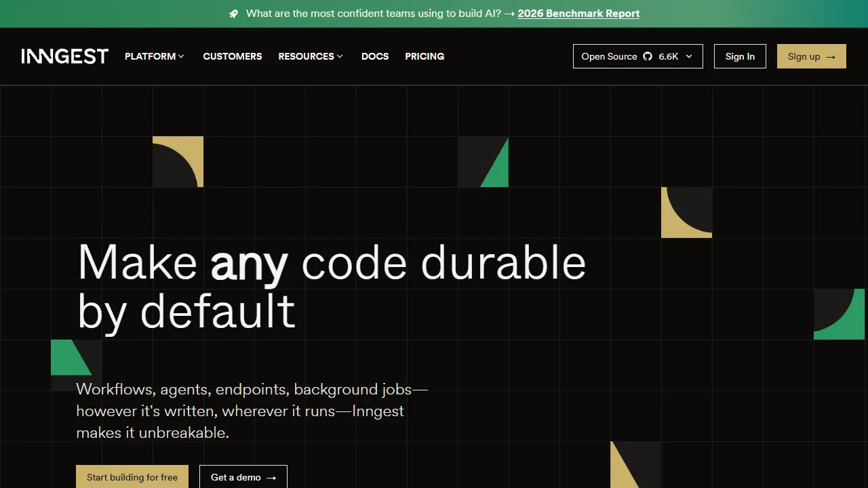The image size is (868, 488).
Task: Open the Platform menu
Action: (x=155, y=56)
